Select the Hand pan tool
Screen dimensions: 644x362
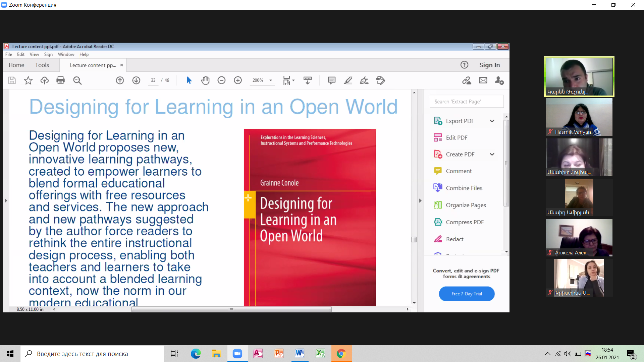(x=205, y=80)
